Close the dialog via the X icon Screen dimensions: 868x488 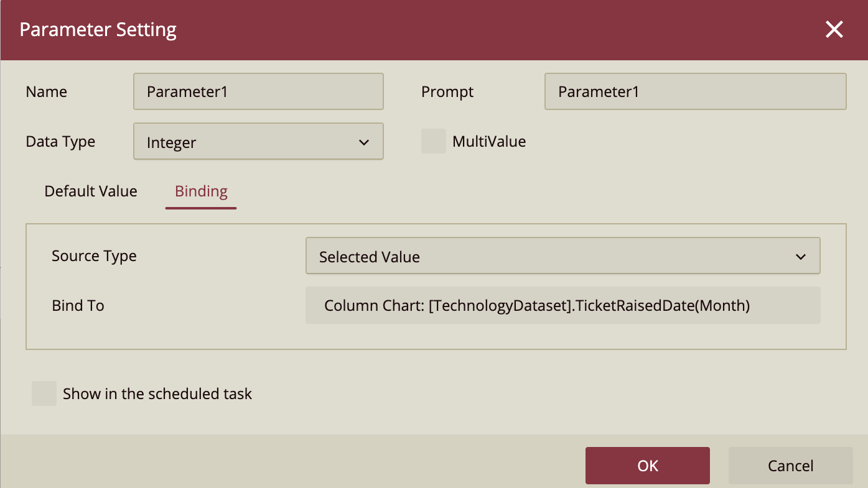[834, 29]
